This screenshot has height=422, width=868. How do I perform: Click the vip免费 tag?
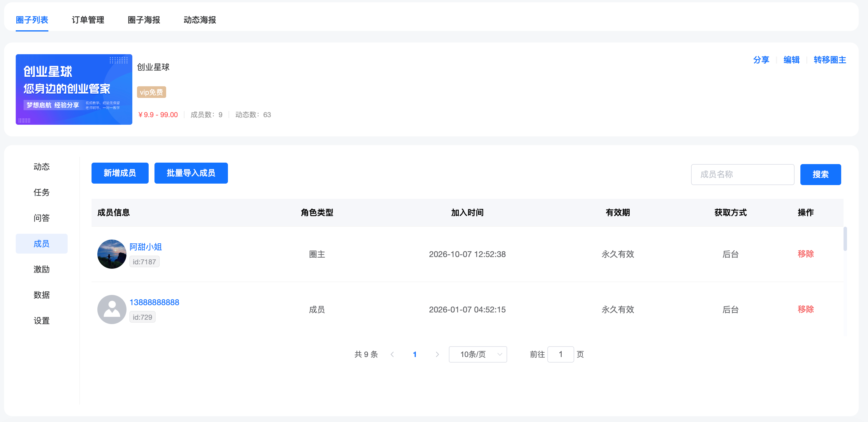[x=152, y=92]
